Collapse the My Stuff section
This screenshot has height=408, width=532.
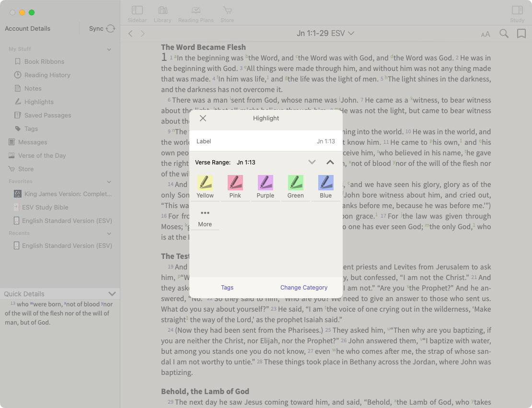coord(109,49)
